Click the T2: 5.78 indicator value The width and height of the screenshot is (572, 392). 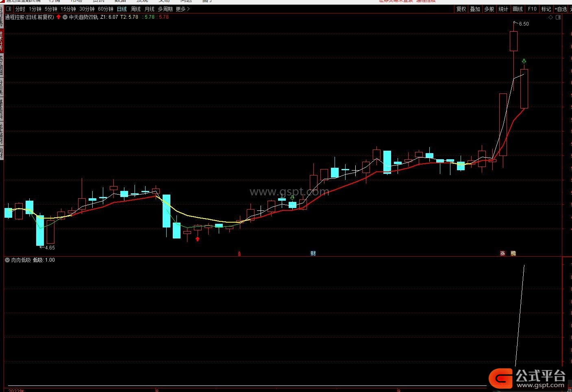(x=129, y=17)
